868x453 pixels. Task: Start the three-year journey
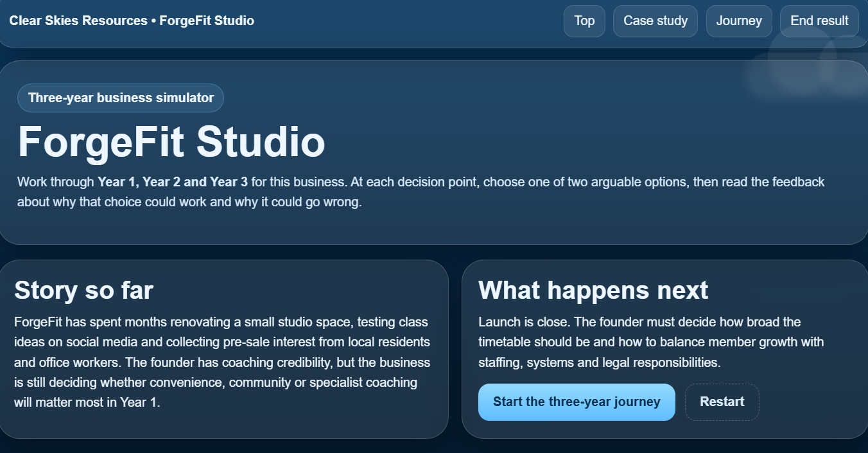tap(576, 402)
